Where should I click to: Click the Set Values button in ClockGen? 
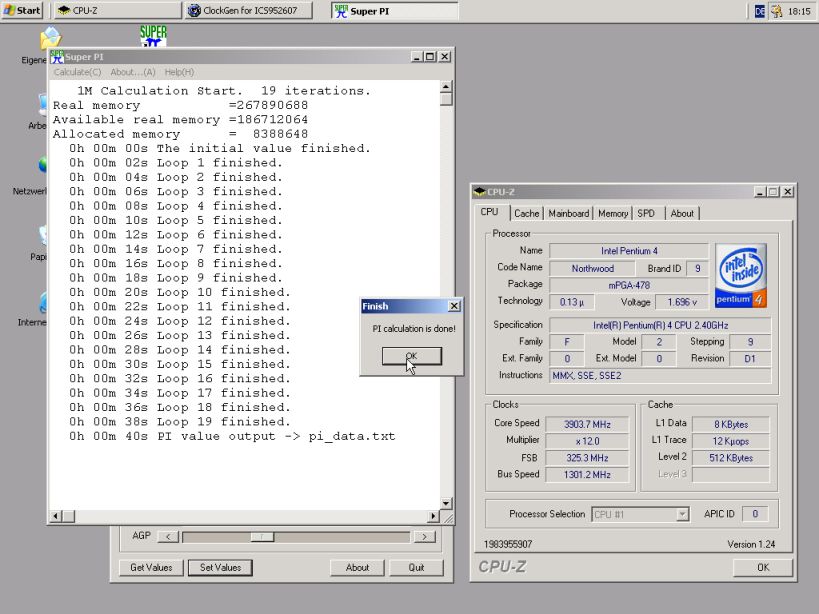[220, 568]
